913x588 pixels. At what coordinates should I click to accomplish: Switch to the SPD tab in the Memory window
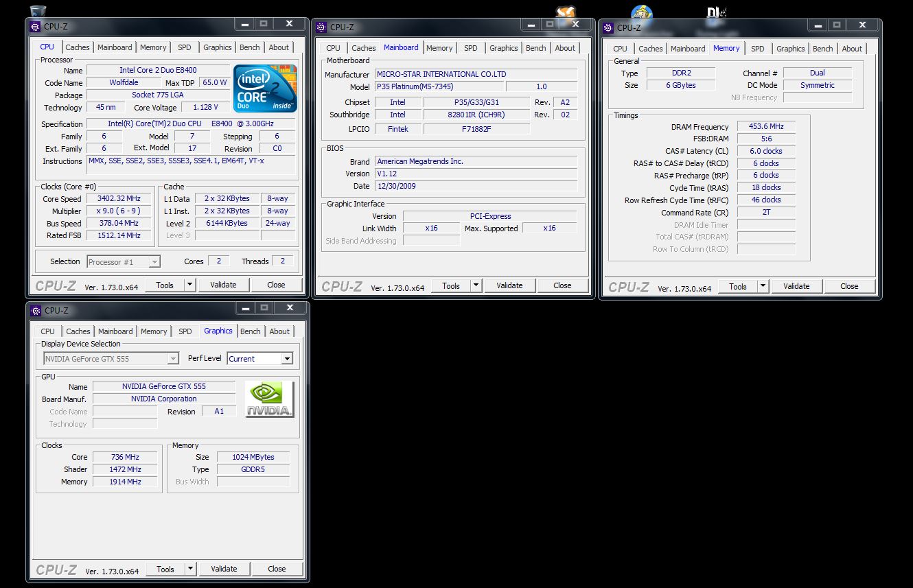[758, 49]
